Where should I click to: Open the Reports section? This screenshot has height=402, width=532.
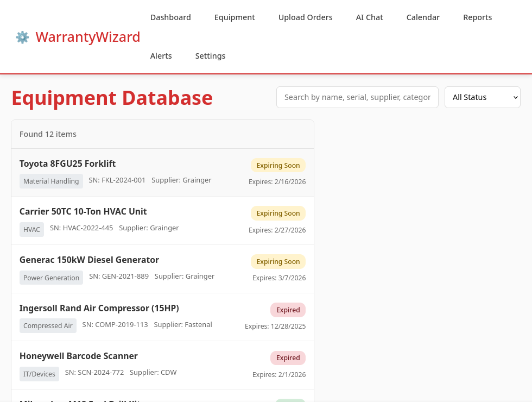point(477,17)
